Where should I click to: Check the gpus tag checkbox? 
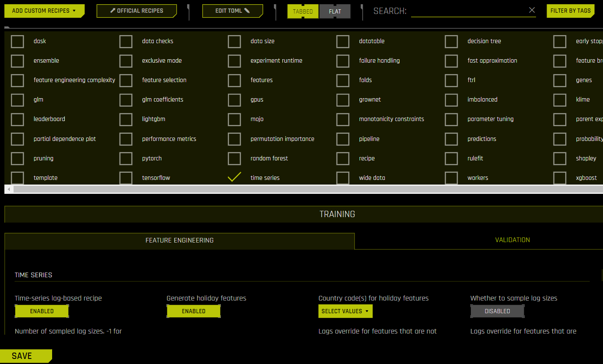coord(234,100)
